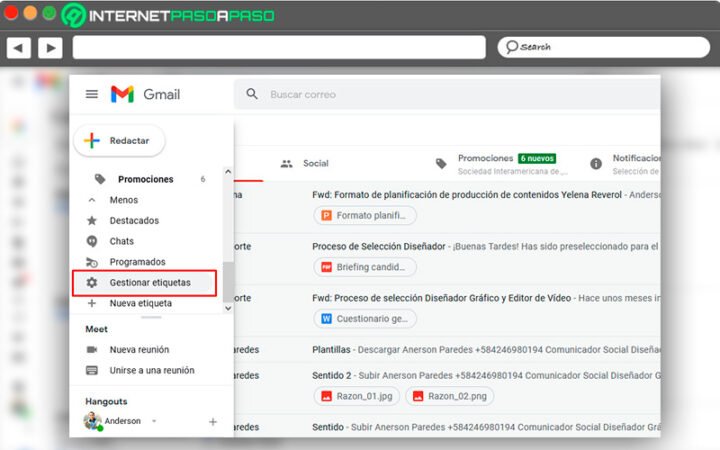Click the plus icon beside Nueva etiqueta
This screenshot has width=720, height=450.
(x=92, y=303)
